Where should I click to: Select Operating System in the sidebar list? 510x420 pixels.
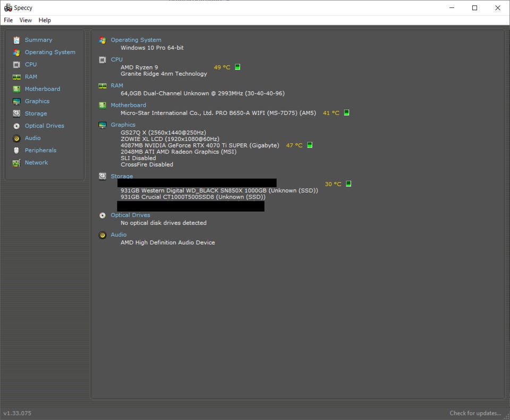[x=50, y=52]
